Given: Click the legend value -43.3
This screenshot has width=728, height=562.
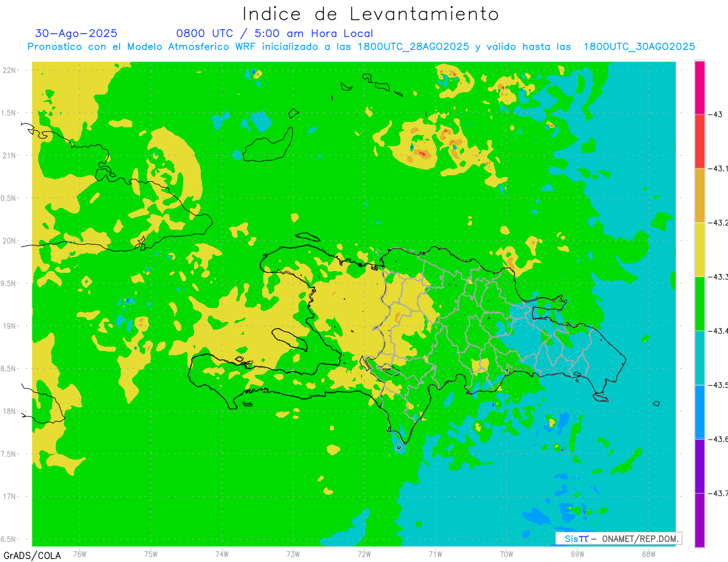Looking at the screenshot, I should pyautogui.click(x=718, y=276).
